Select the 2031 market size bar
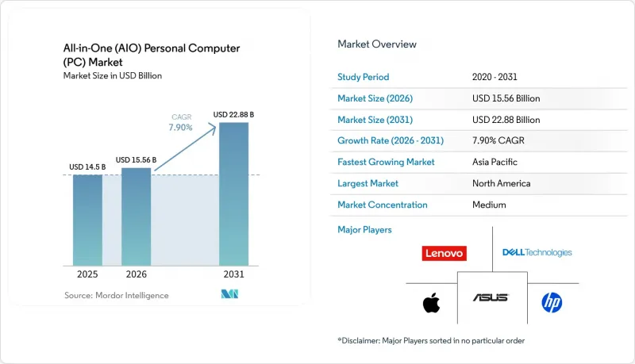635x364 pixels. [x=233, y=194]
